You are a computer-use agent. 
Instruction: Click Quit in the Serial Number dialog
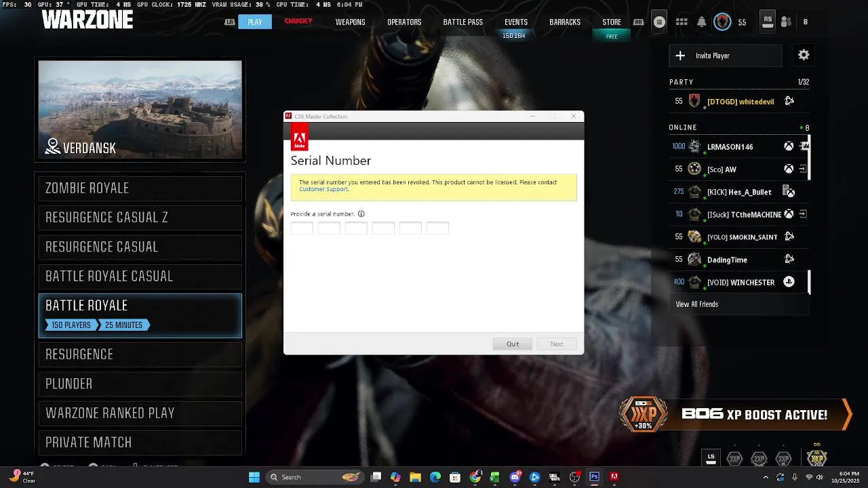tap(513, 344)
